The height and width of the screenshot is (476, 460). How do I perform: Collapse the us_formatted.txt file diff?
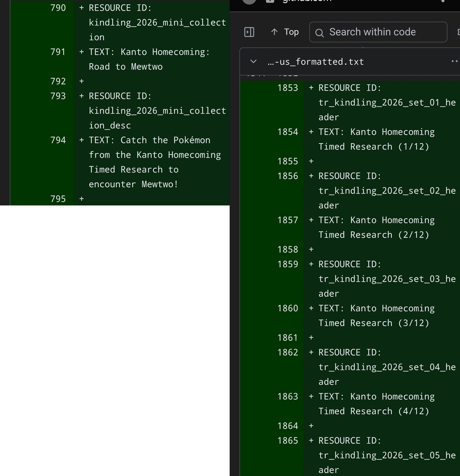(x=253, y=61)
